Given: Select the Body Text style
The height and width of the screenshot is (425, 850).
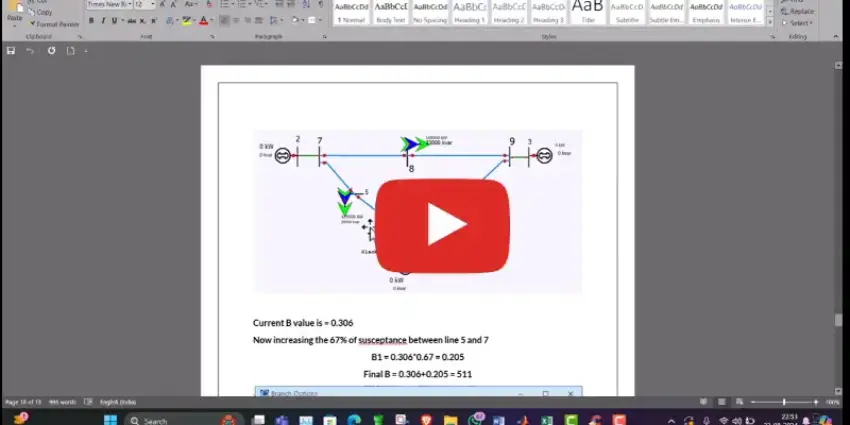Looking at the screenshot, I should point(390,13).
